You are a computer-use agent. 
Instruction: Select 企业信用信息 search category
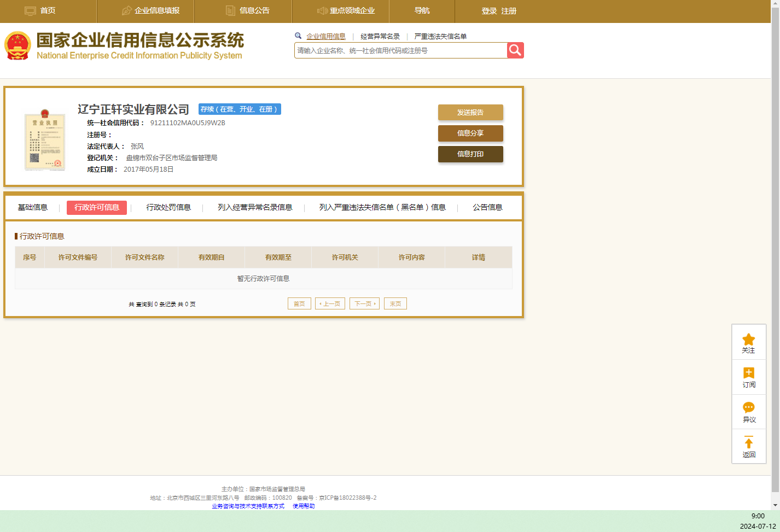pos(326,37)
